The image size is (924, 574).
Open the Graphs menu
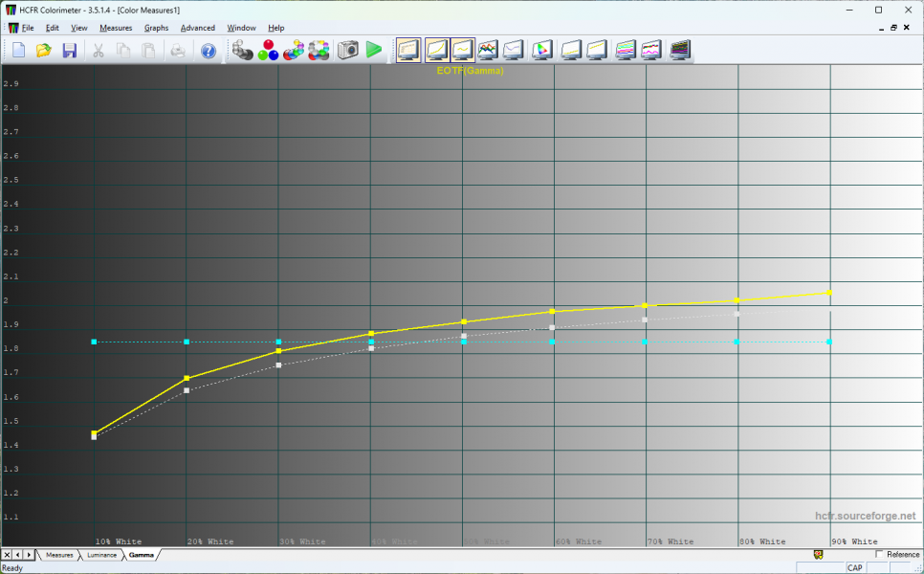[156, 28]
